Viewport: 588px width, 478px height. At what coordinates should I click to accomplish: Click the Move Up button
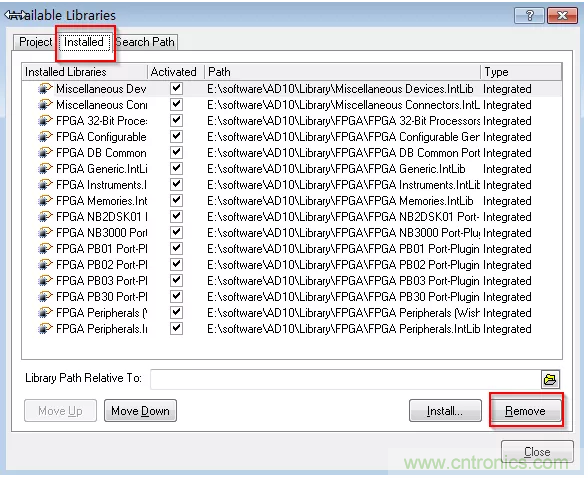60,411
